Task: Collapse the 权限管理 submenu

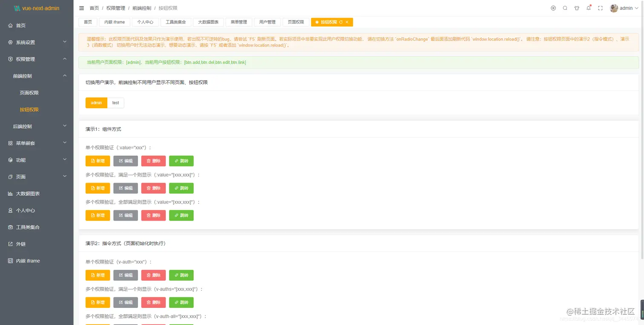Action: tap(65, 59)
